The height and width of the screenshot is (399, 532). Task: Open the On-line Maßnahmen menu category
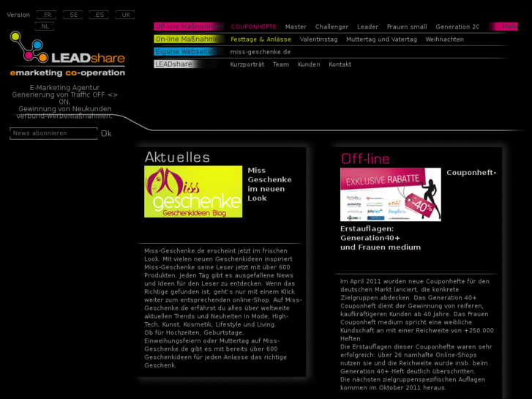189,39
